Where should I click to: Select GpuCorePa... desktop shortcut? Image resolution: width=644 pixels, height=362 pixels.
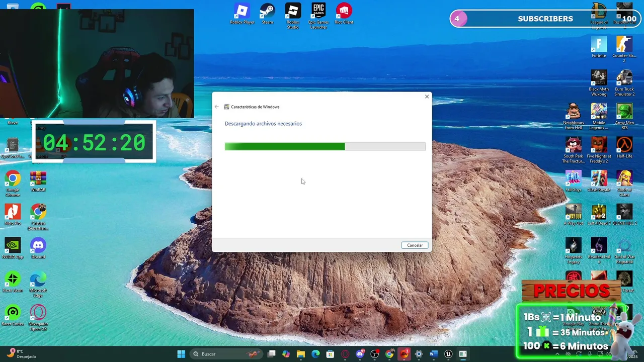coord(13,148)
